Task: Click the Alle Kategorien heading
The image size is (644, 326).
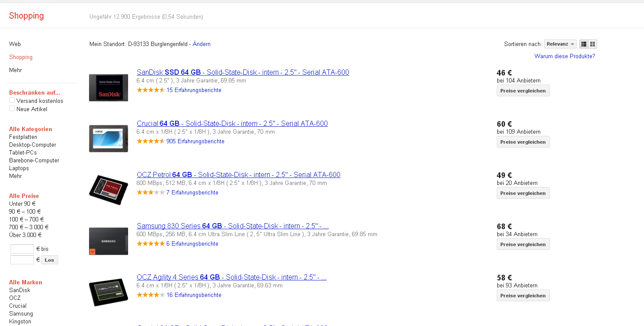Action: [x=30, y=129]
